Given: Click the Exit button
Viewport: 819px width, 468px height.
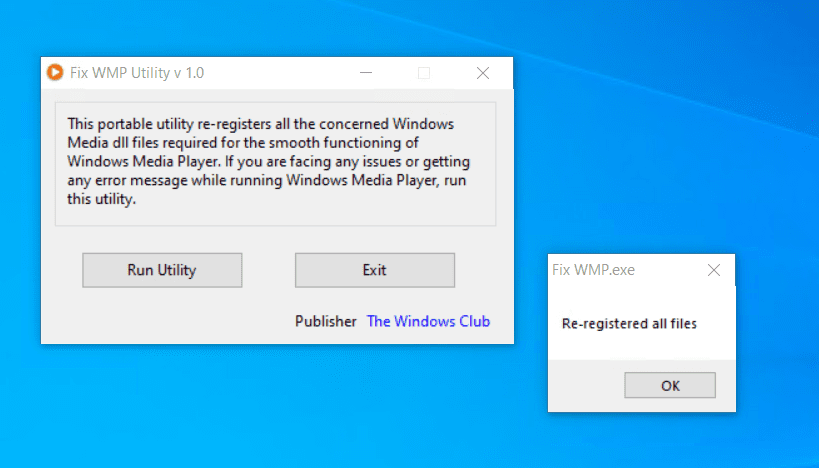Looking at the screenshot, I should click(x=375, y=270).
